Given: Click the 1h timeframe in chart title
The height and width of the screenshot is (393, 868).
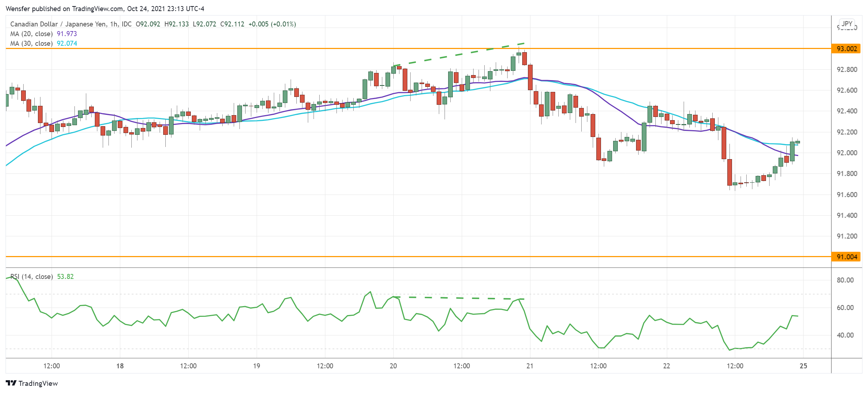Looking at the screenshot, I should tap(114, 24).
